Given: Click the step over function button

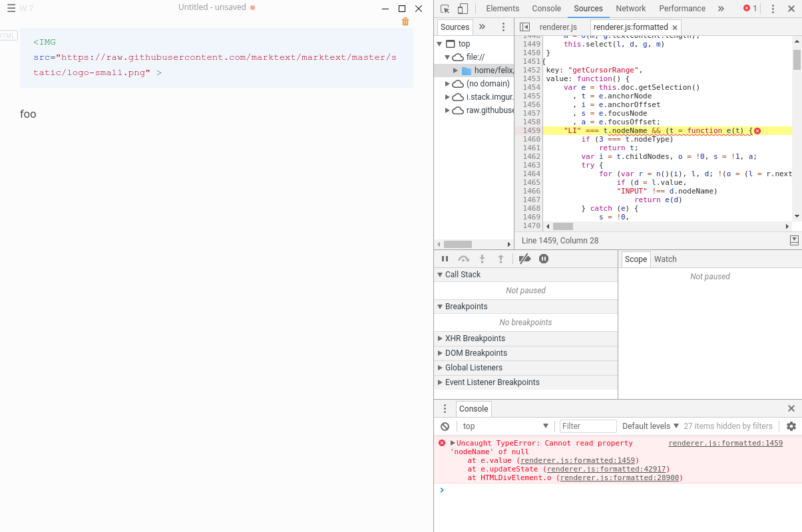Looking at the screenshot, I should [x=464, y=259].
